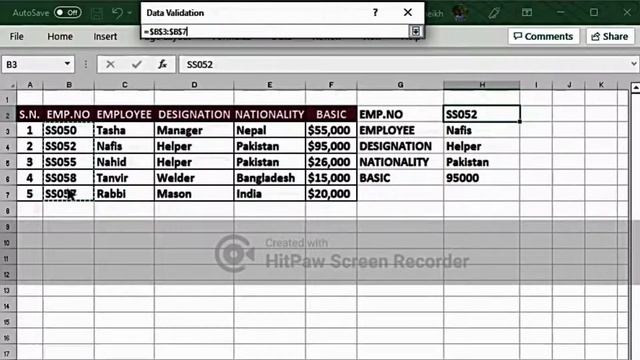Click the EMPLOYEE label in column G
Screen dimensions: 640x360
tap(400, 130)
